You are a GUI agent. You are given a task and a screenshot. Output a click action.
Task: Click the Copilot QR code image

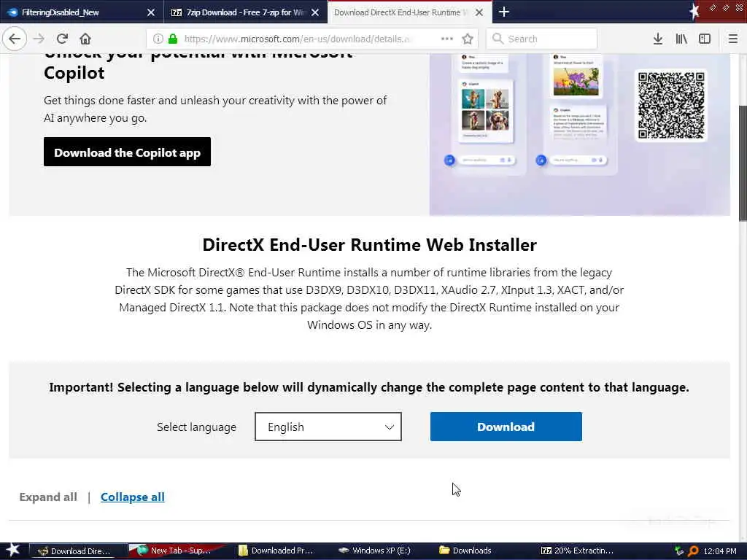pos(671,105)
